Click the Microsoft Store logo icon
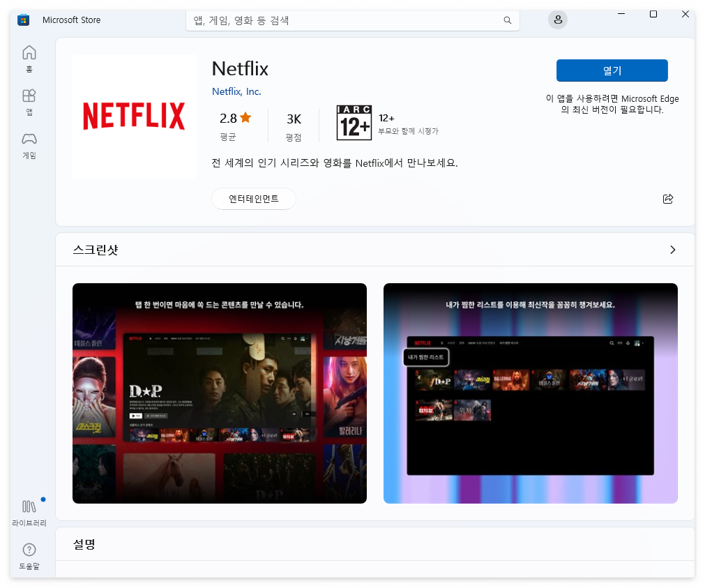This screenshot has width=705, height=588. pos(23,20)
